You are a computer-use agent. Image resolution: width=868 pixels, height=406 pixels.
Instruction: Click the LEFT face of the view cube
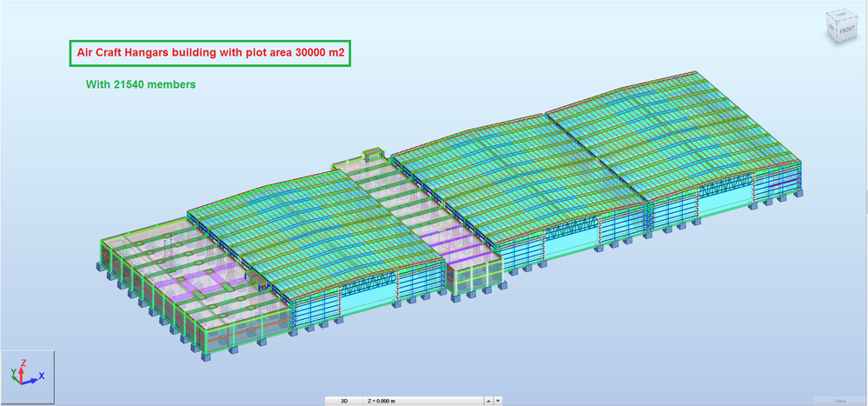click(832, 27)
